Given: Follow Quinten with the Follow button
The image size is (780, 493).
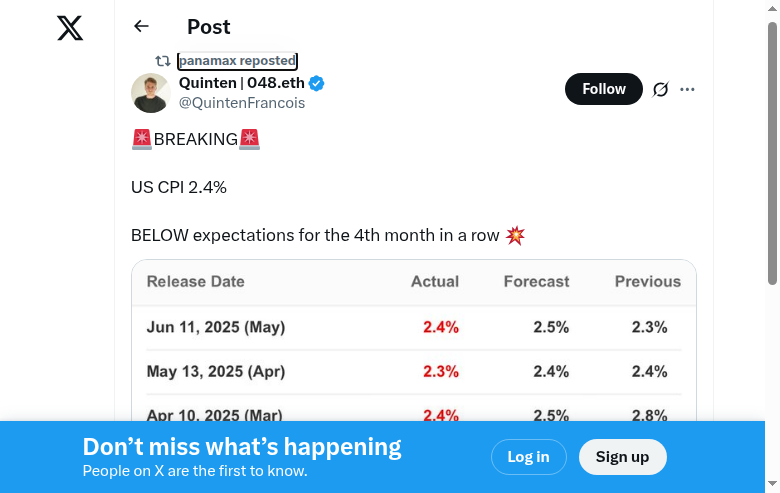Looking at the screenshot, I should pos(604,89).
